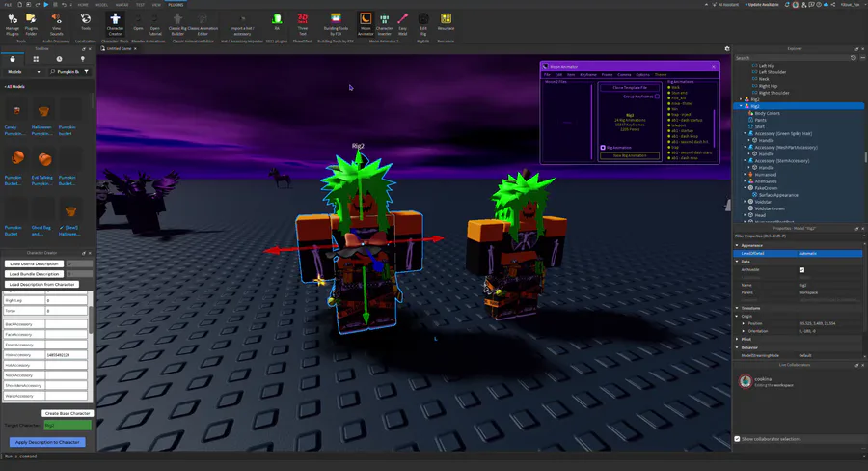Open the Character Inserter plugin

(384, 24)
